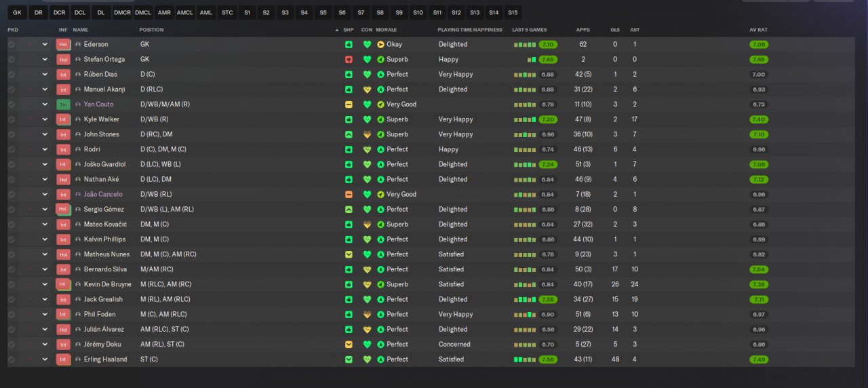Screen dimensions: 868x388
Task: Open Kevin De Bruyne's selection dropdown chevron
Action: [x=45, y=284]
